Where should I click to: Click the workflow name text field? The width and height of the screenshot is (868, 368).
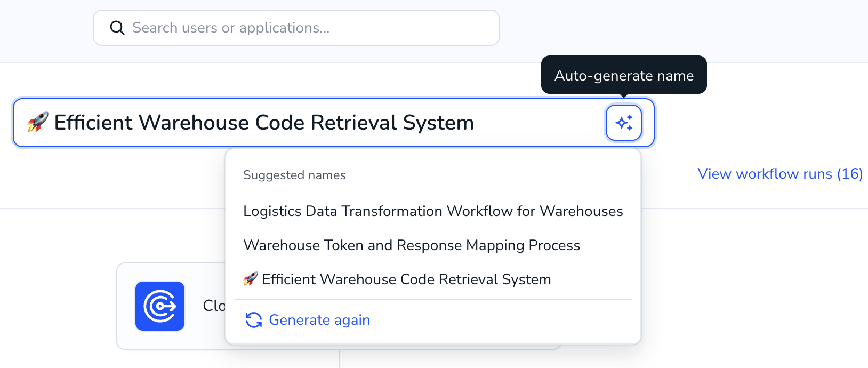334,123
